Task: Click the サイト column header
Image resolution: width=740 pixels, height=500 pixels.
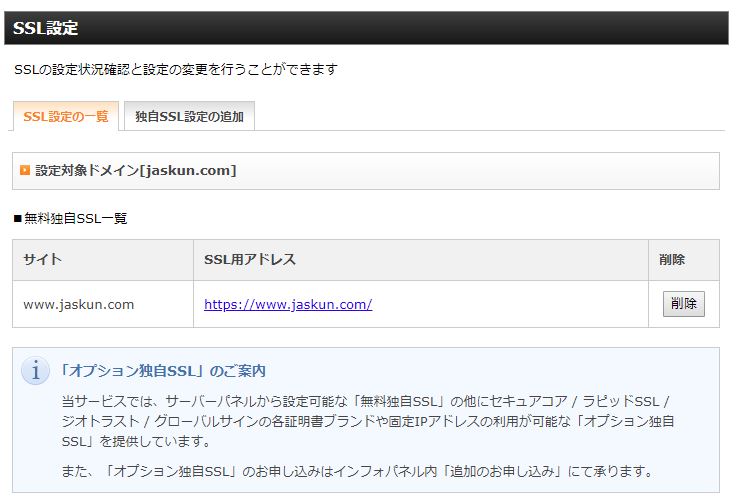Action: pyautogui.click(x=43, y=260)
